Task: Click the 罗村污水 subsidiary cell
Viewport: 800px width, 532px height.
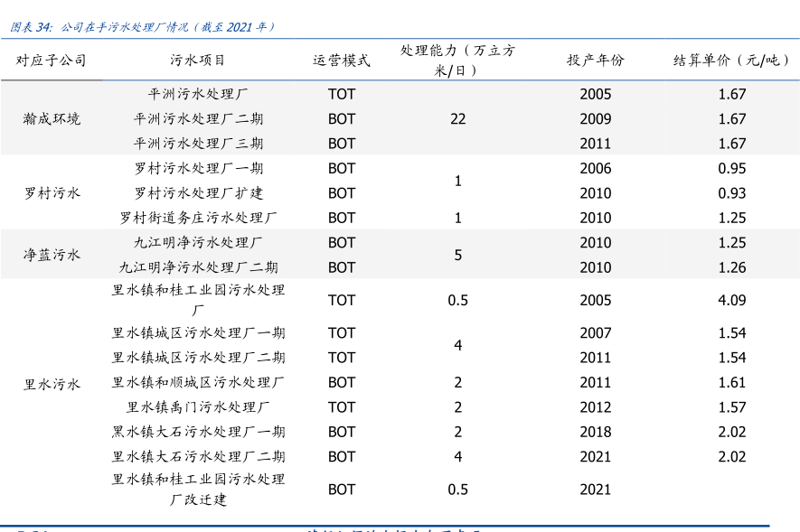Action: click(52, 192)
